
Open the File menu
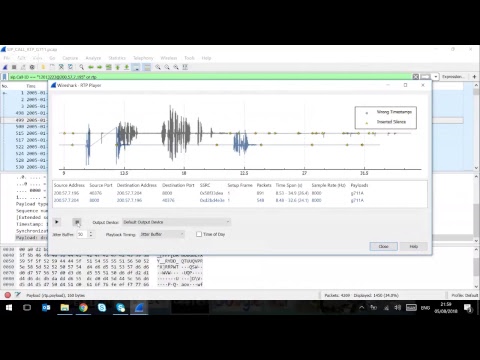tap(6, 58)
